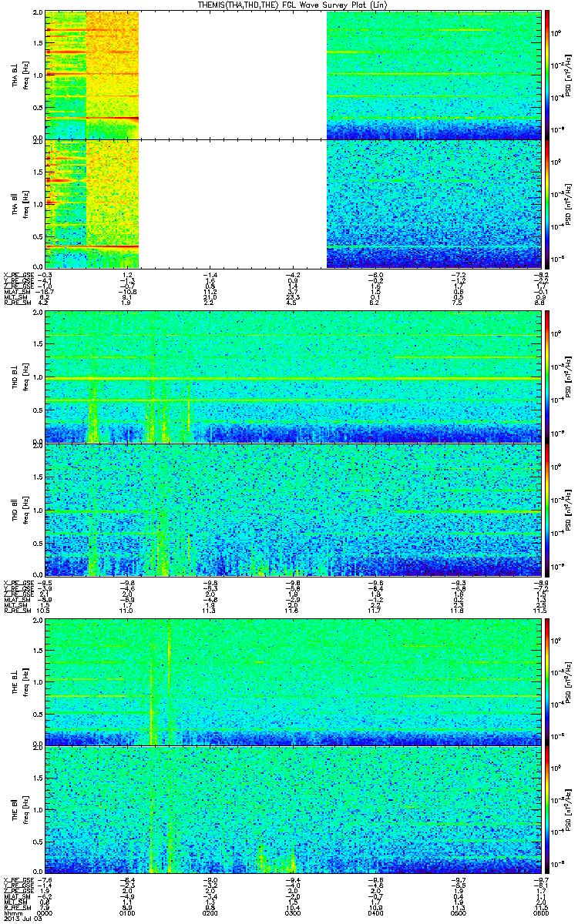Click the white data gap in THA BL panel

pos(233,75)
